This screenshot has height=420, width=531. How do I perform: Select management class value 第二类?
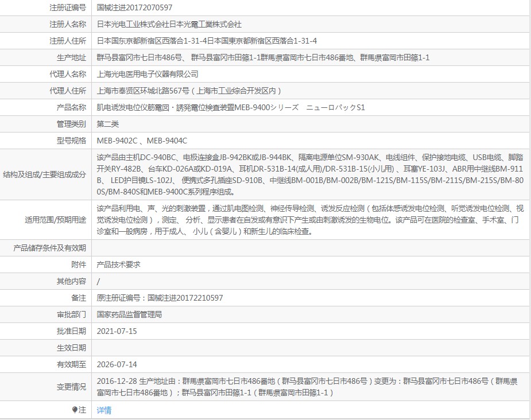coord(108,124)
